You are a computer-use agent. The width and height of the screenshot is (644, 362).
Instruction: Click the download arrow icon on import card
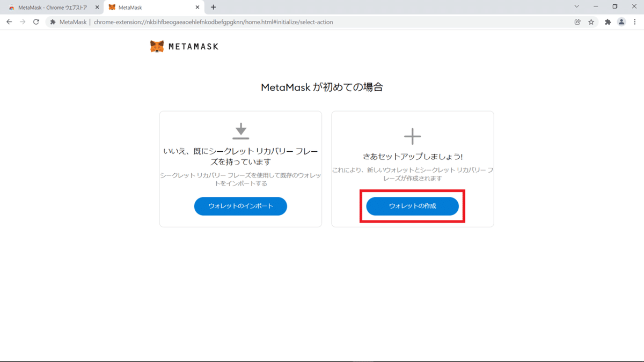pyautogui.click(x=240, y=130)
